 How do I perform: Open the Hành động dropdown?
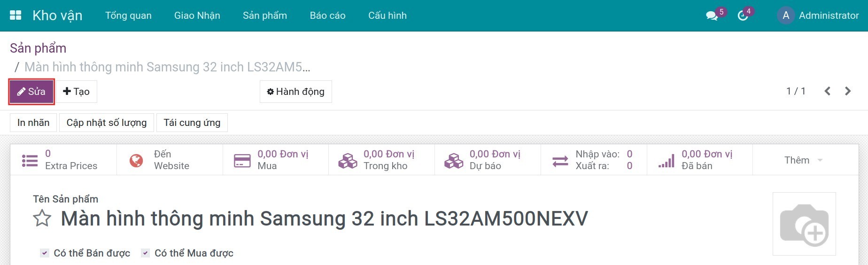pyautogui.click(x=296, y=92)
